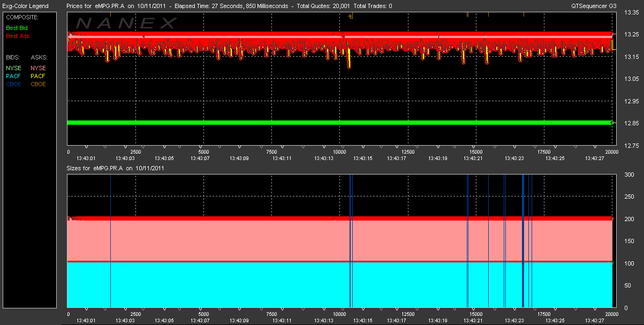This screenshot has height=325, width=644.
Task: Click the 'Sizes for eMPG.PR.A' chart title
Action: (x=95, y=168)
